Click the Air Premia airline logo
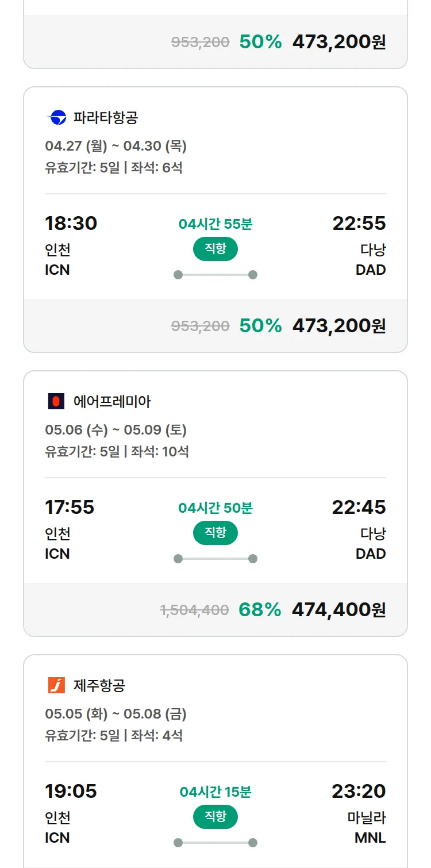 coord(56,401)
